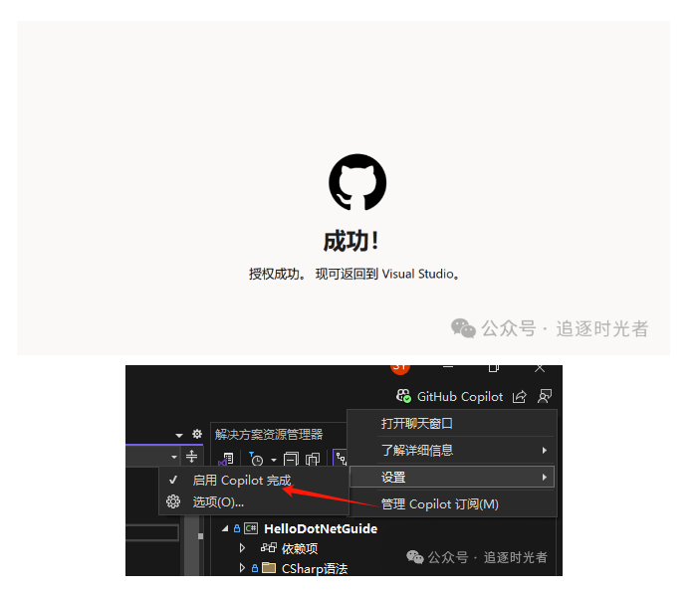Click the gear icon next to 选项(O)
The height and width of the screenshot is (595, 700).
point(173,501)
